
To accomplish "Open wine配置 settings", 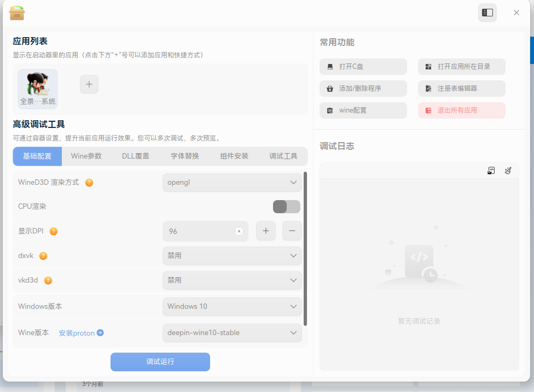I will pos(363,110).
